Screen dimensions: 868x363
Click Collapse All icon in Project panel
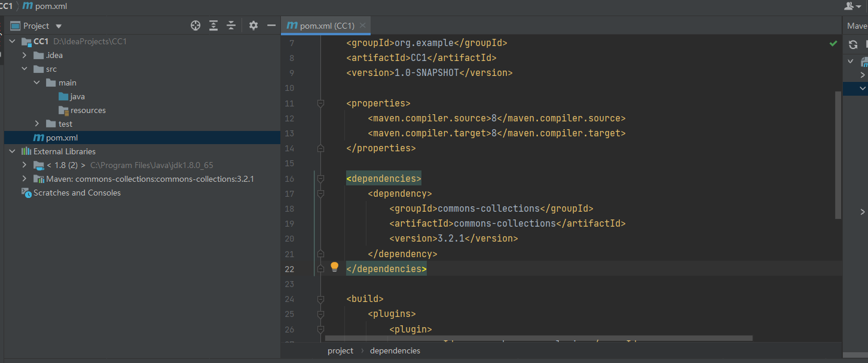(231, 26)
